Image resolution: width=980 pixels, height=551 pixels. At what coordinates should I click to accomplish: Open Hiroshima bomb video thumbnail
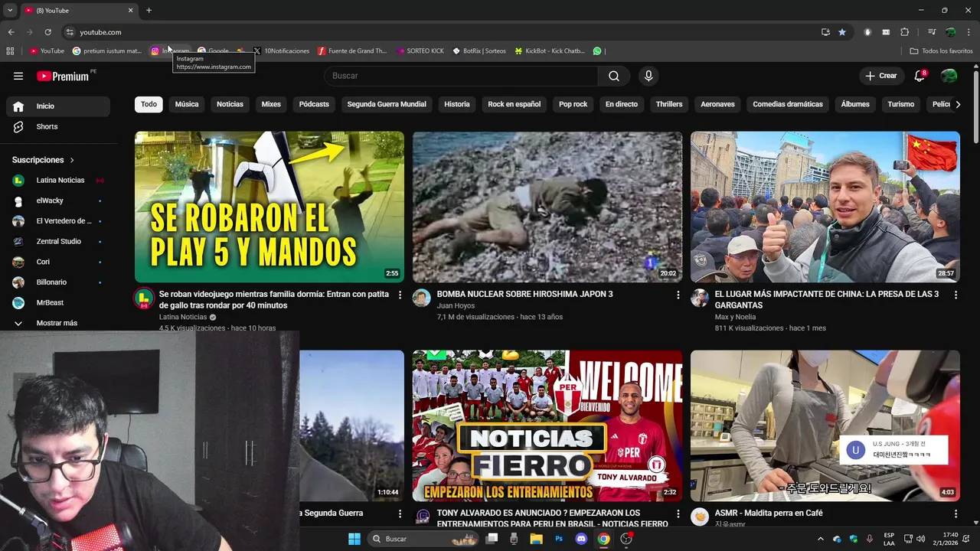(547, 207)
